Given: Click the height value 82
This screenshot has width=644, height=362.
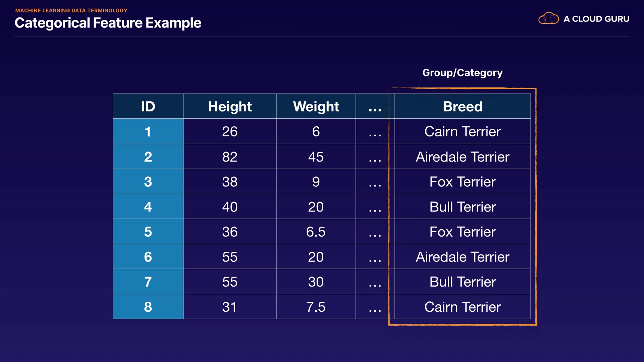Looking at the screenshot, I should pos(230,157).
